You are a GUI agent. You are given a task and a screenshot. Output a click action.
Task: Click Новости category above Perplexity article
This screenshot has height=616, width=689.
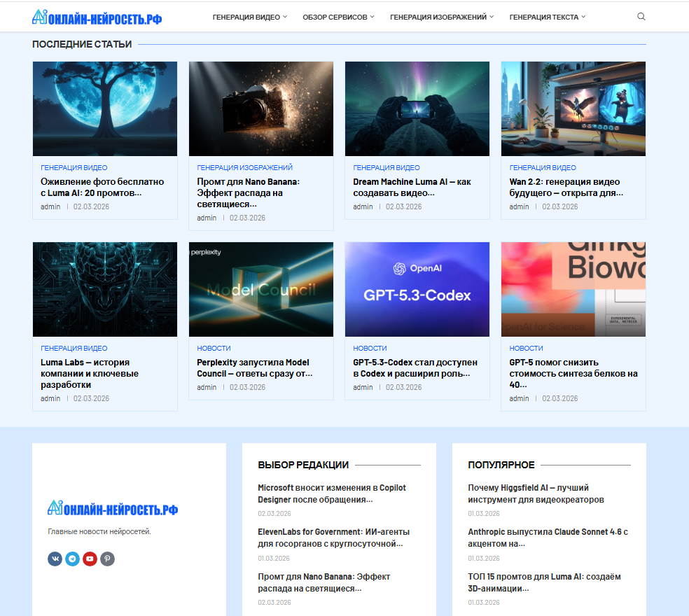[x=214, y=349]
